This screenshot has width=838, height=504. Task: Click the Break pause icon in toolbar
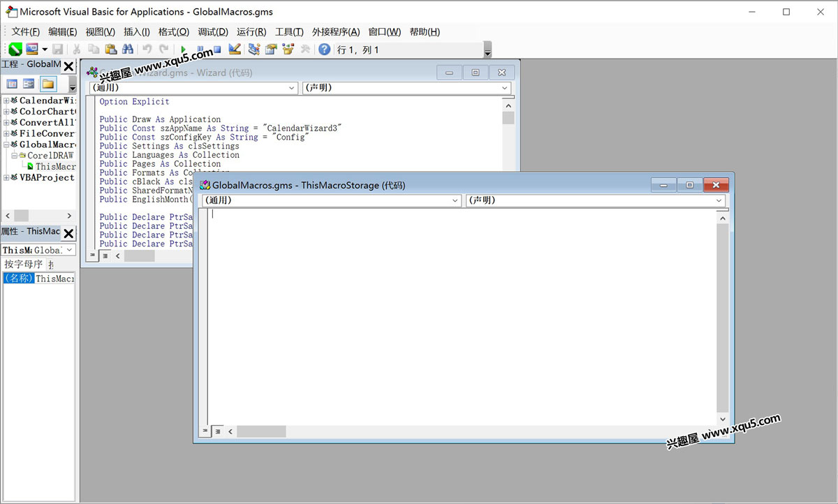[200, 50]
